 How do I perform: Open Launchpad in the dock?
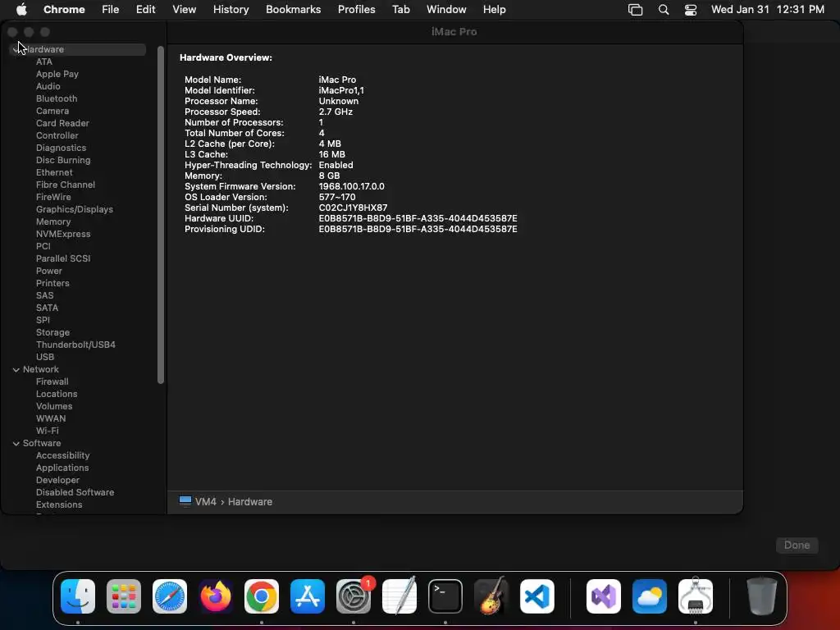[124, 596]
